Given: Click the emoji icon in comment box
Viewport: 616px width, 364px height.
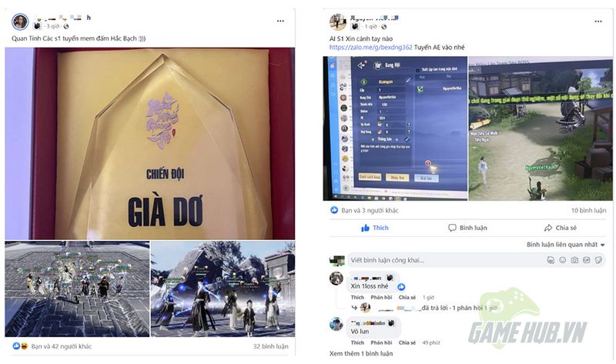Looking at the screenshot, I should point(563,260).
